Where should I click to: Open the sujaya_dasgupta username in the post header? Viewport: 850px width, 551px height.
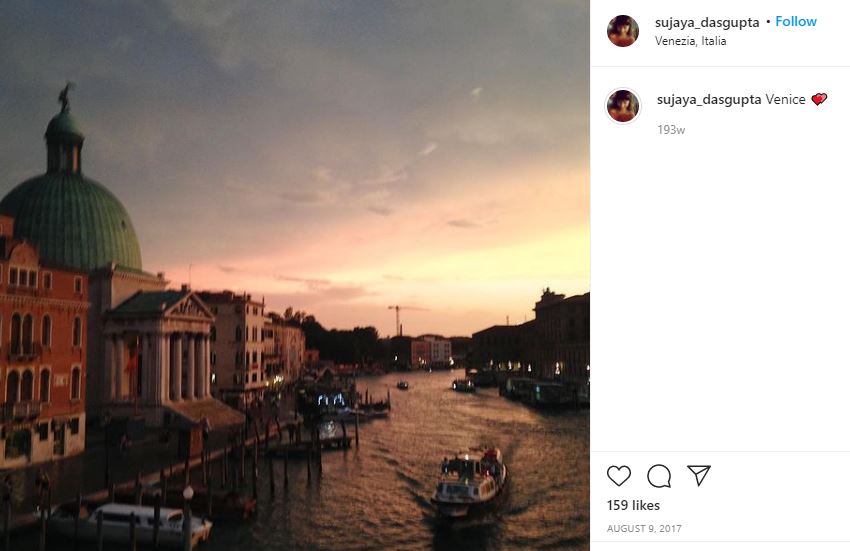coord(707,22)
